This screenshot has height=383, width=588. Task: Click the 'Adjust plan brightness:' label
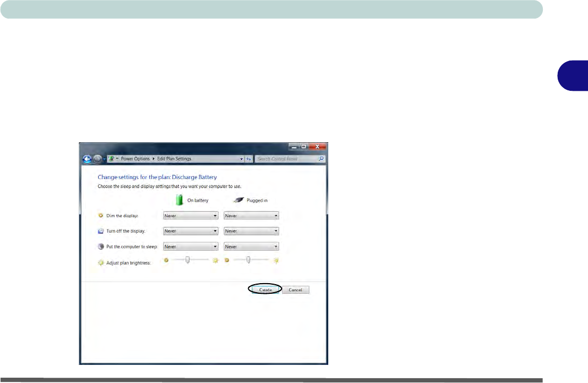click(128, 263)
